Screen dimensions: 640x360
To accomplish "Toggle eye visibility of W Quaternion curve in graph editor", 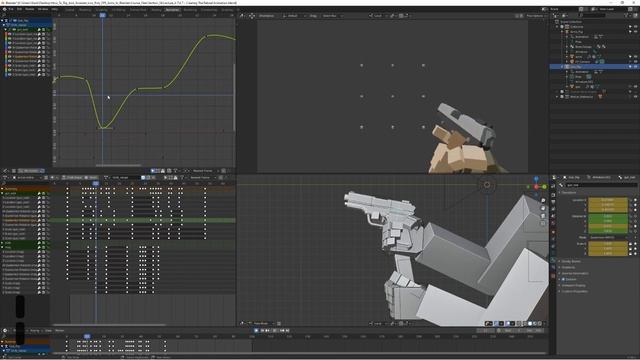I will 10,48.
